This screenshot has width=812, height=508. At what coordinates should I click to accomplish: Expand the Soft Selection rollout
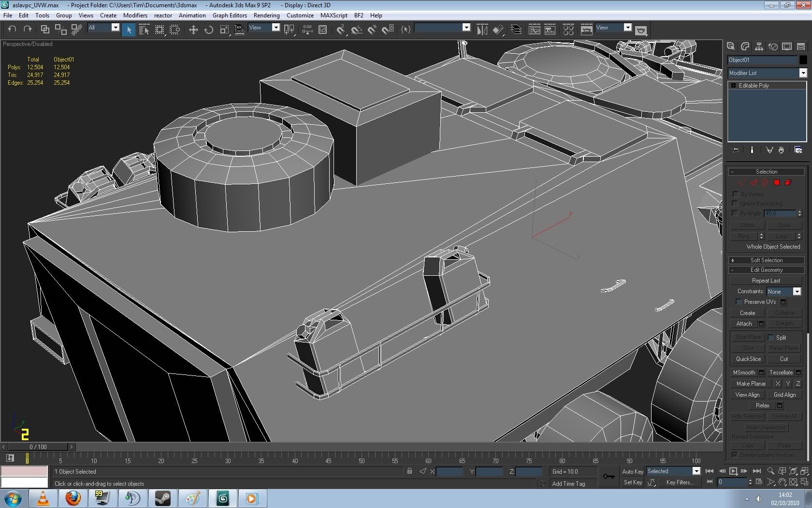click(x=766, y=260)
